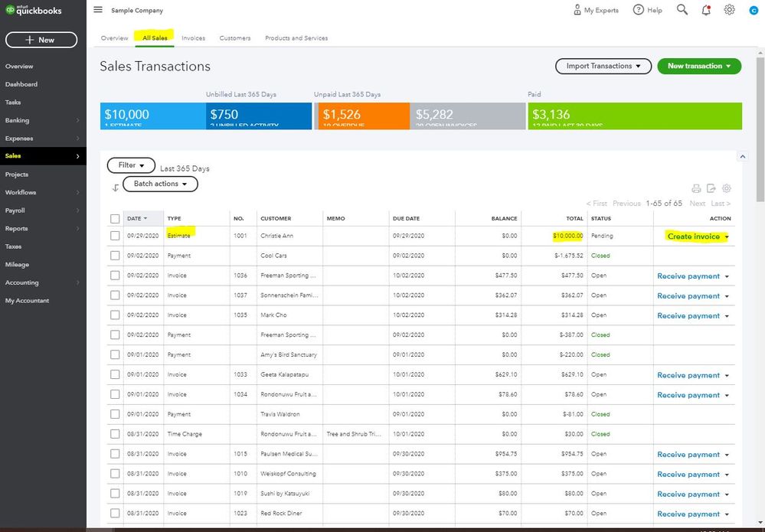The height and width of the screenshot is (532, 765).
Task: Click the Help question mark icon
Action: 638,10
